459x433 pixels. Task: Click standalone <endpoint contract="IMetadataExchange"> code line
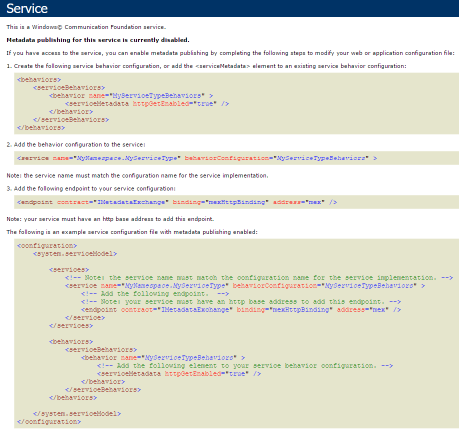click(x=177, y=202)
